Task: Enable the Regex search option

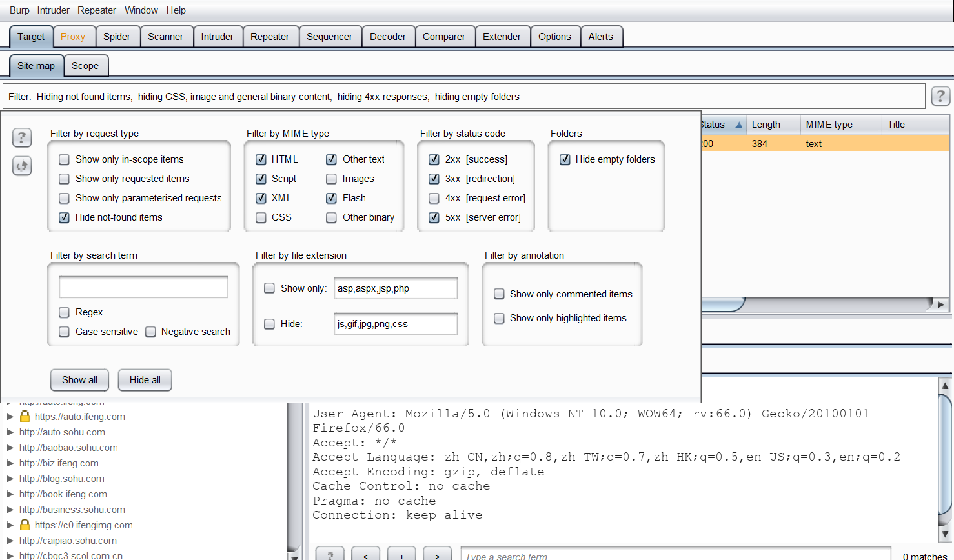Action: (64, 312)
